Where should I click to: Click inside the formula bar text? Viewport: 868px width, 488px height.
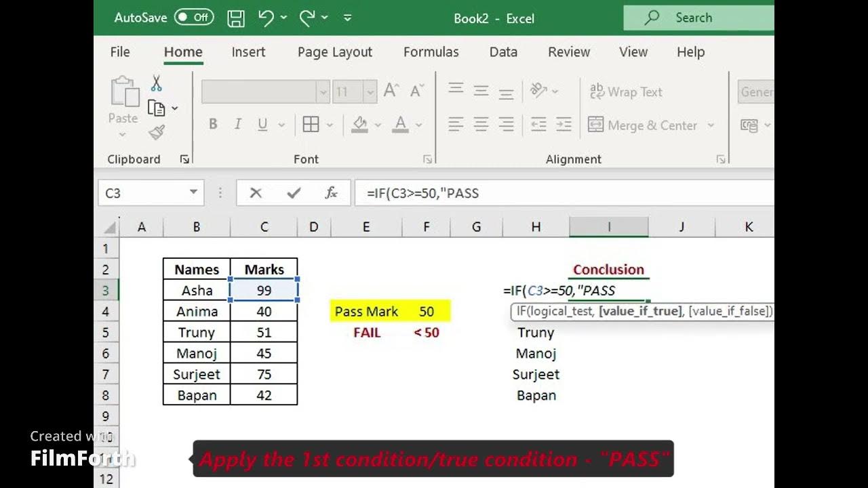pos(422,193)
